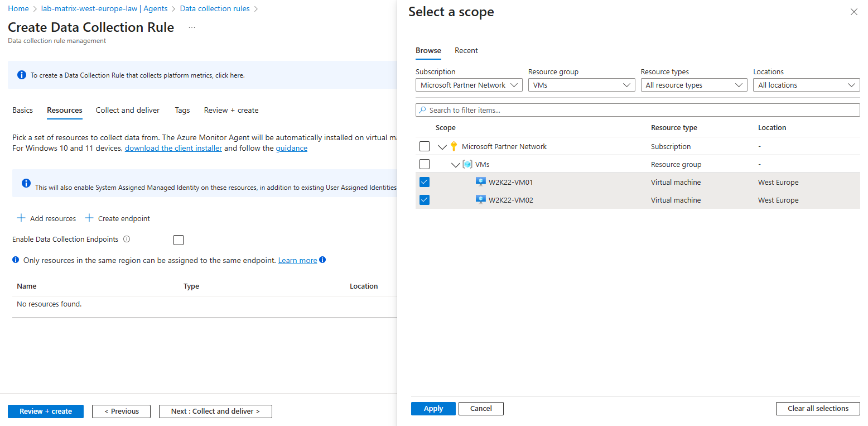Open the Tags tab
This screenshot has width=868, height=426.
182,110
